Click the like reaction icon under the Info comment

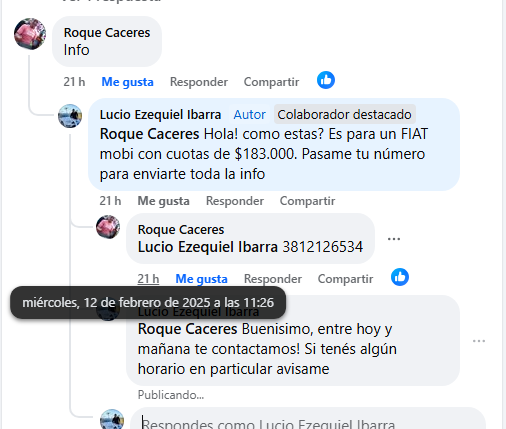click(x=326, y=80)
